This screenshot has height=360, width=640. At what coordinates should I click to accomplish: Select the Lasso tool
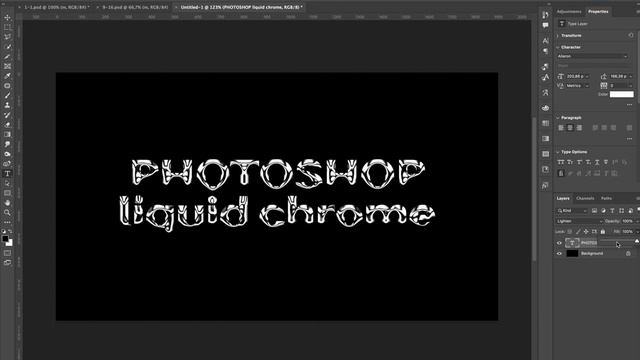coord(7,37)
